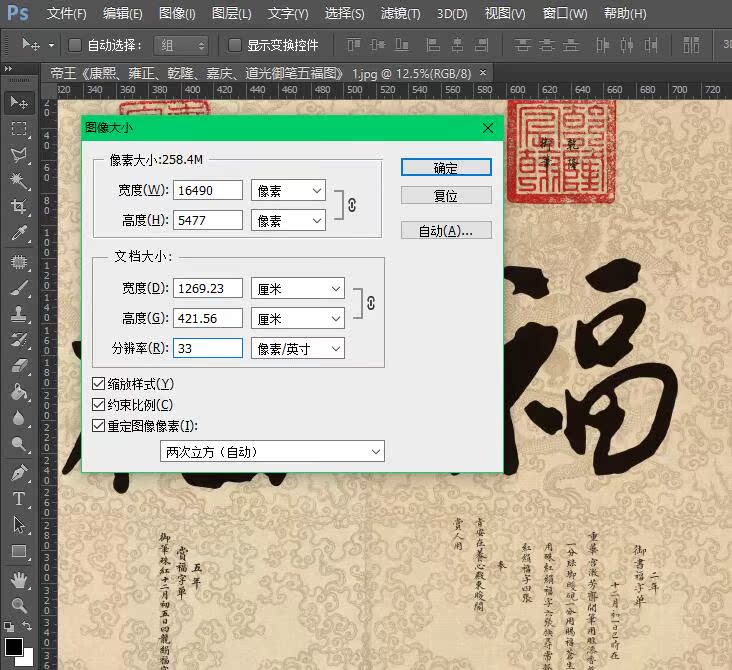
Task: Open the 组 auto-select dropdown
Action: click(181, 45)
